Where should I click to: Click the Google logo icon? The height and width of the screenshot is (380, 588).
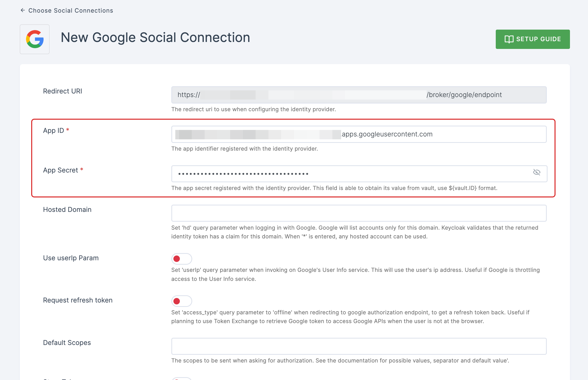point(35,39)
